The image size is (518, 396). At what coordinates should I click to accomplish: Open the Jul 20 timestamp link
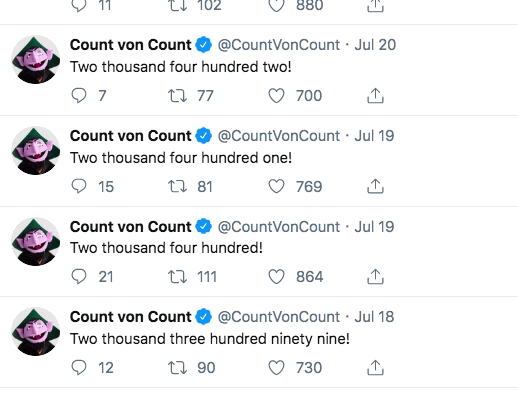[375, 45]
